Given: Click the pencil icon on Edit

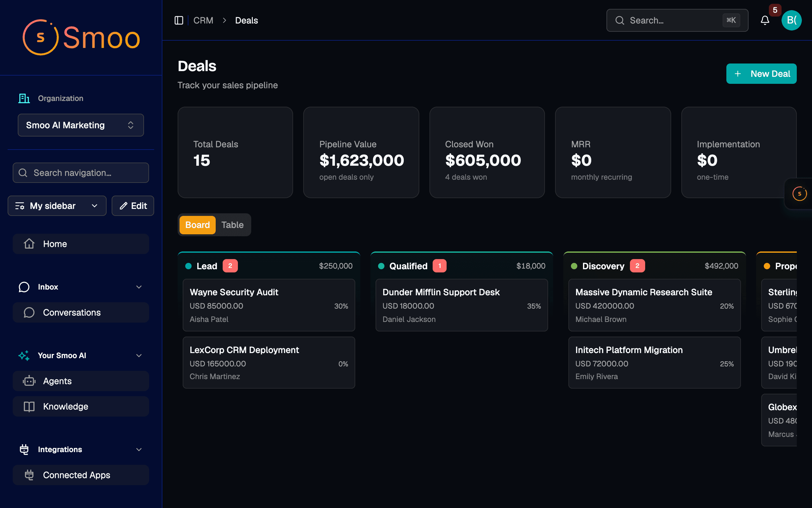Looking at the screenshot, I should pyautogui.click(x=123, y=206).
